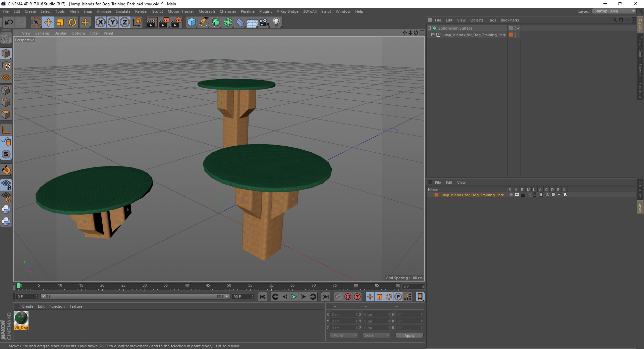Image resolution: width=644 pixels, height=349 pixels.
Task: Switch to Points mode
Action: [6, 90]
